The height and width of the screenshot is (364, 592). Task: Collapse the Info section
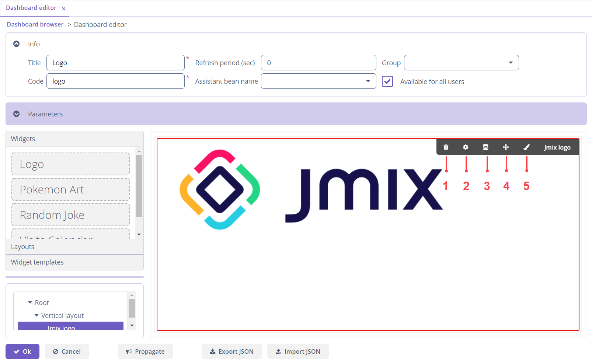click(17, 44)
